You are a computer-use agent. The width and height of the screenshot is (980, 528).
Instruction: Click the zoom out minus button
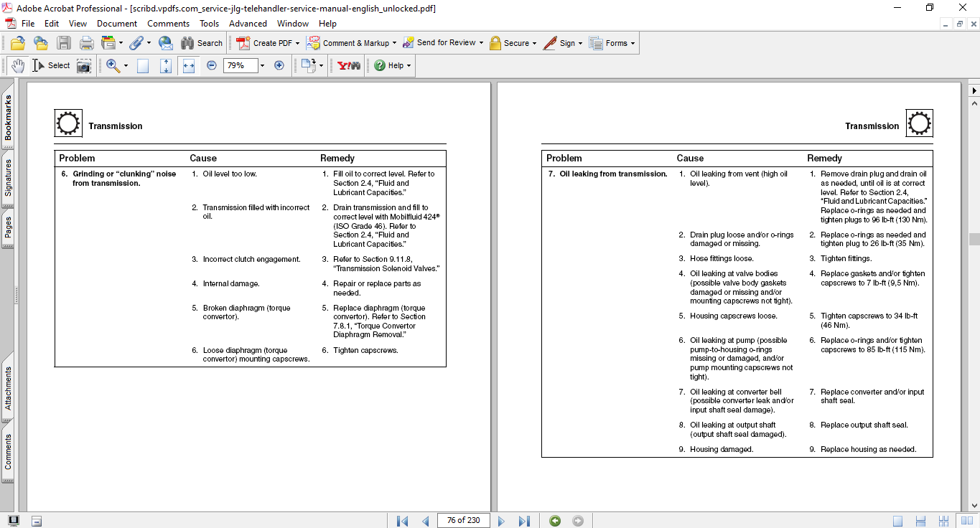[x=212, y=65]
